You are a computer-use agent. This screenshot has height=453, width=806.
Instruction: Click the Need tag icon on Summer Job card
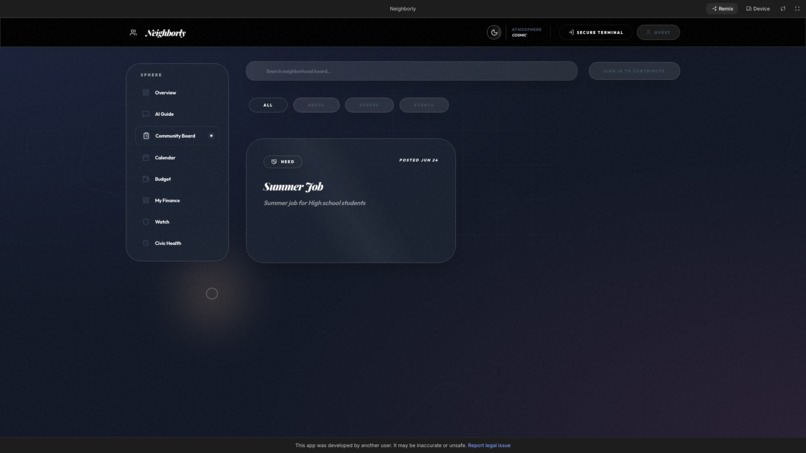coord(274,161)
